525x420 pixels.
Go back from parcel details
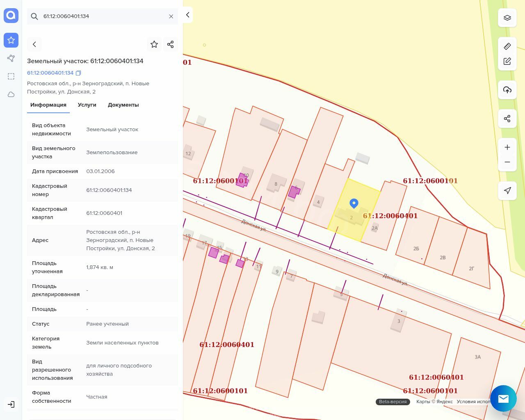tap(34, 44)
